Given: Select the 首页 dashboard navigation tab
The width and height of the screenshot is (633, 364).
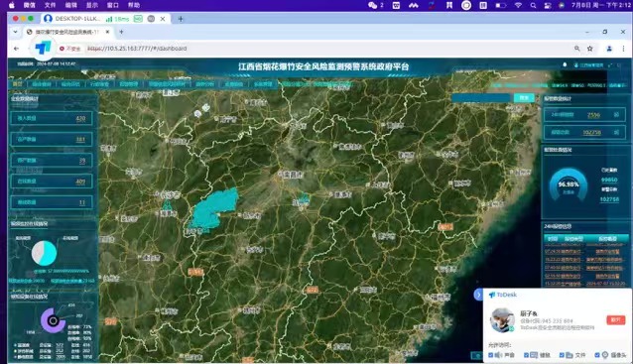Looking at the screenshot, I should coord(17,84).
